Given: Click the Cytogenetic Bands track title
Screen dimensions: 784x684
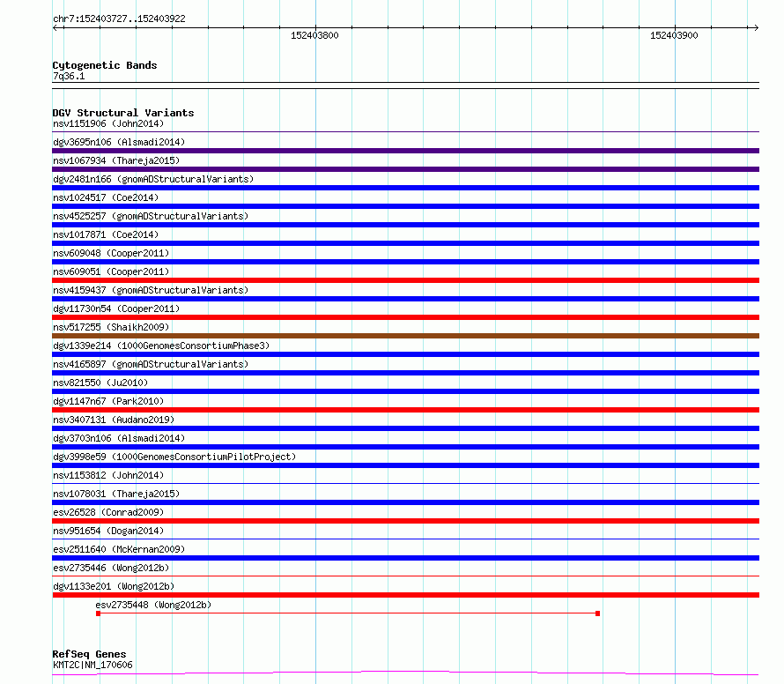Looking at the screenshot, I should (105, 65).
